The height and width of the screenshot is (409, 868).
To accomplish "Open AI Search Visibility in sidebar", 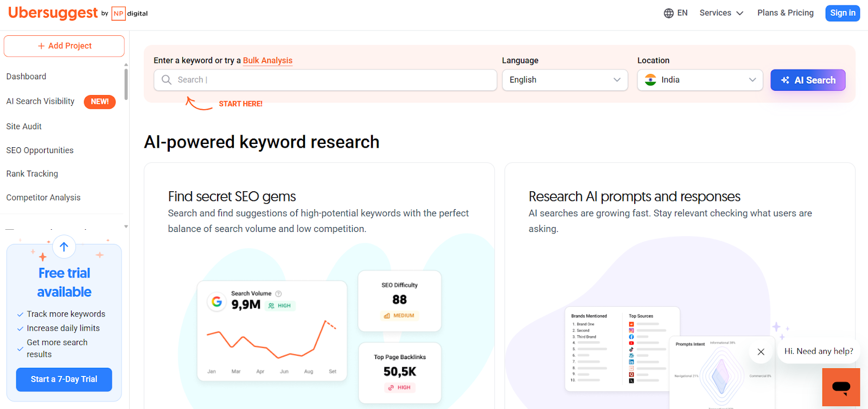I will (x=40, y=102).
